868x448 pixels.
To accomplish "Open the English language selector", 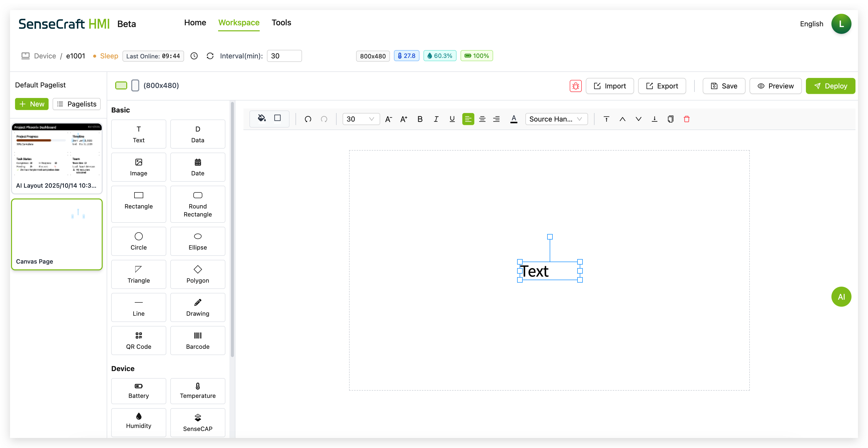I will tap(811, 24).
